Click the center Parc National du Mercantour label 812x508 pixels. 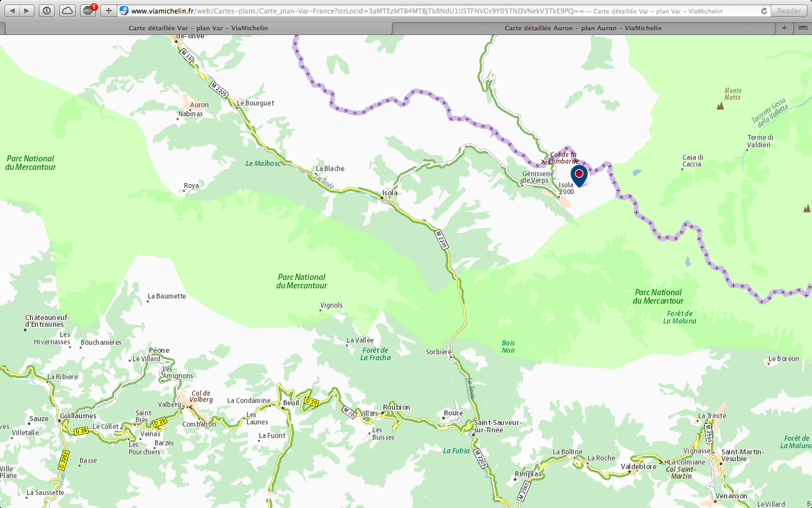point(302,281)
